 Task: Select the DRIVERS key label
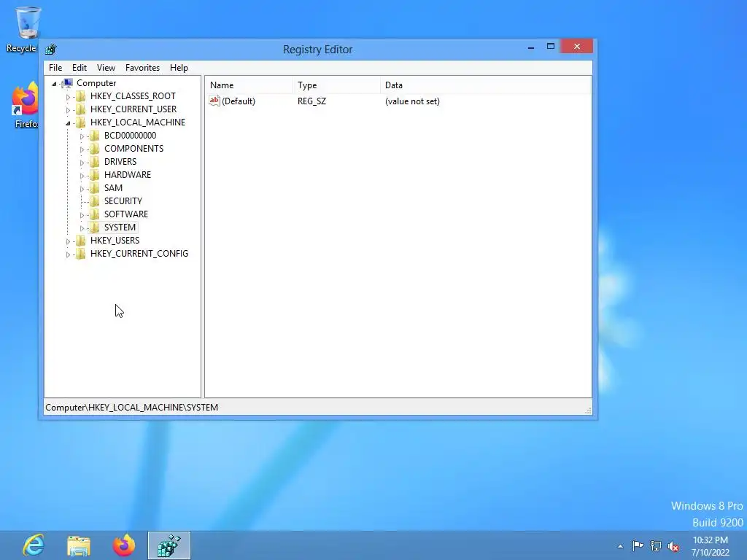120,161
